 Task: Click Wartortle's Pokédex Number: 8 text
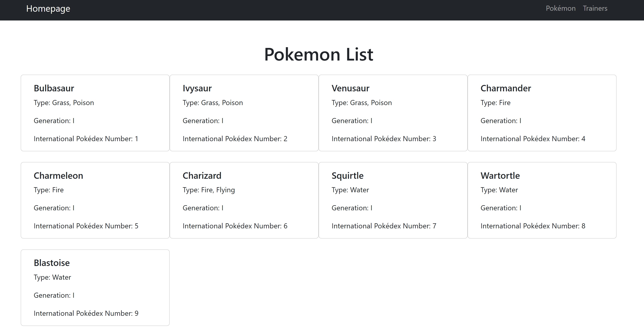tap(533, 226)
